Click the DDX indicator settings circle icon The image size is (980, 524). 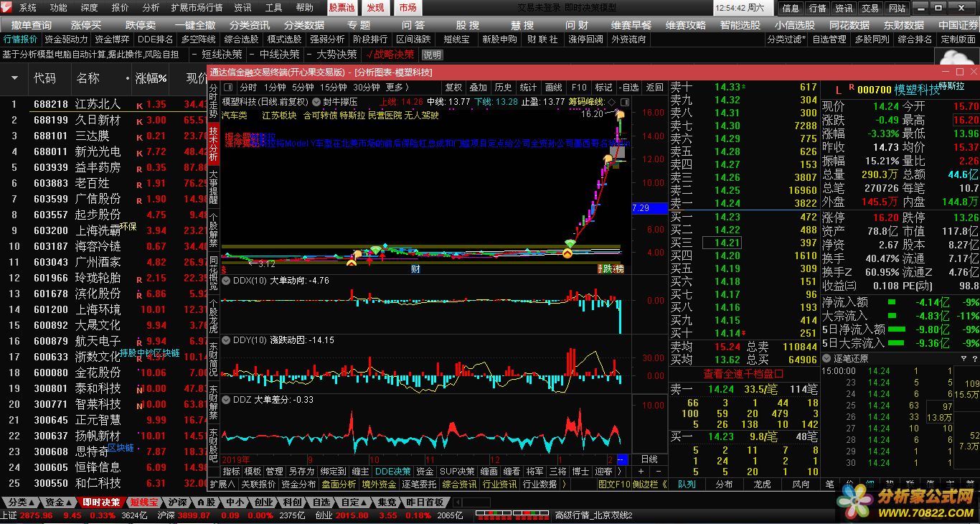(x=227, y=281)
